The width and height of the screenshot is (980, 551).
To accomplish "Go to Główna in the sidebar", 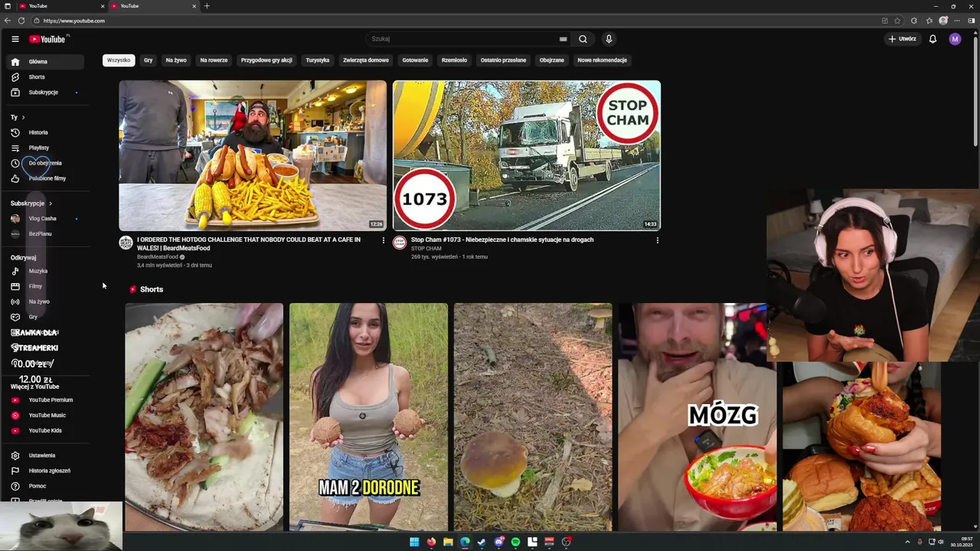I will click(45, 61).
